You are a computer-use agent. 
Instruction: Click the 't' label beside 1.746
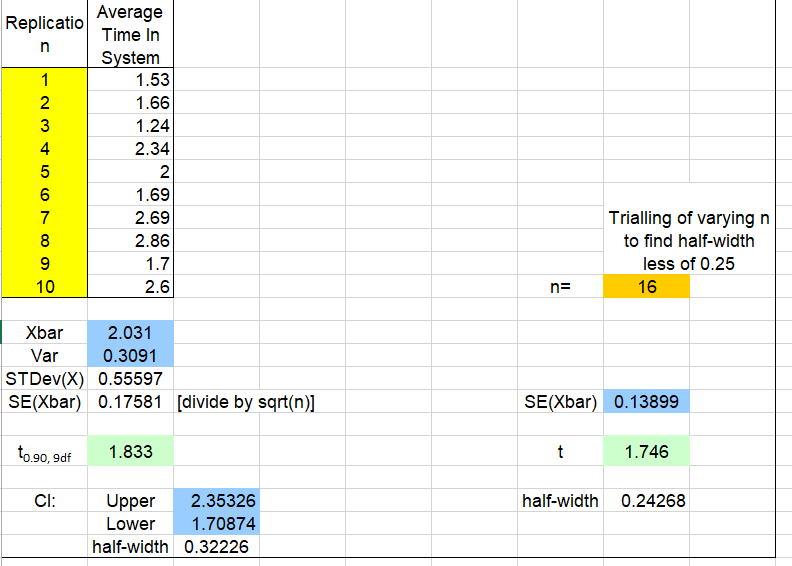click(x=560, y=450)
